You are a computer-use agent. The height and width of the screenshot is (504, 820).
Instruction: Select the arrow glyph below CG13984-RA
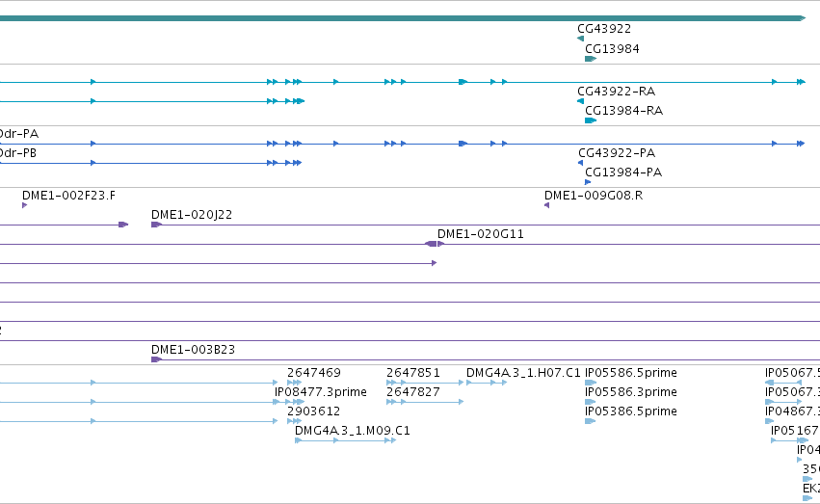point(591,120)
